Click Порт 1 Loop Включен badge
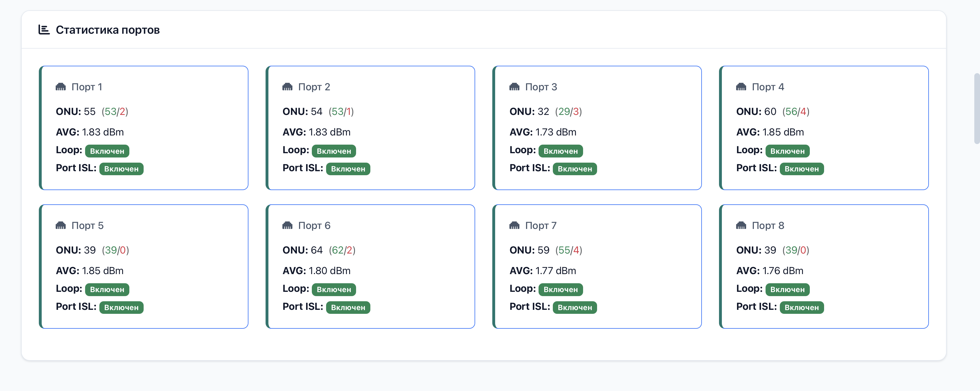The image size is (980, 391). (107, 151)
